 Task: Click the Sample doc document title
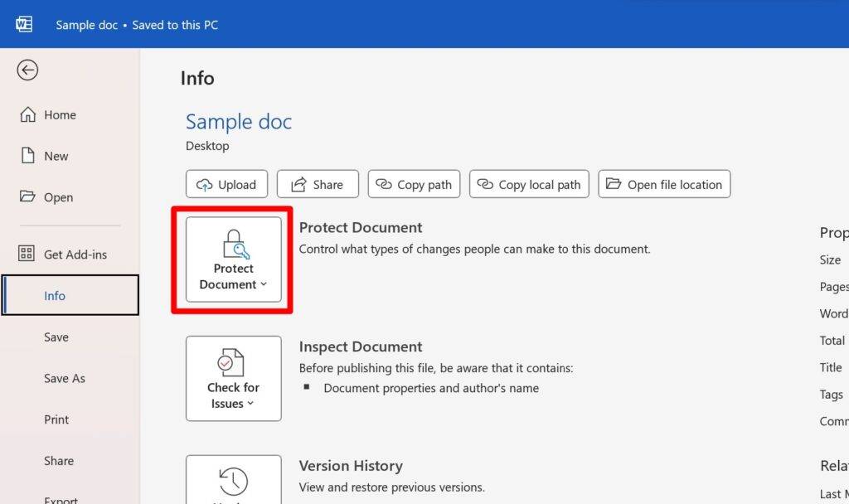[x=239, y=121]
